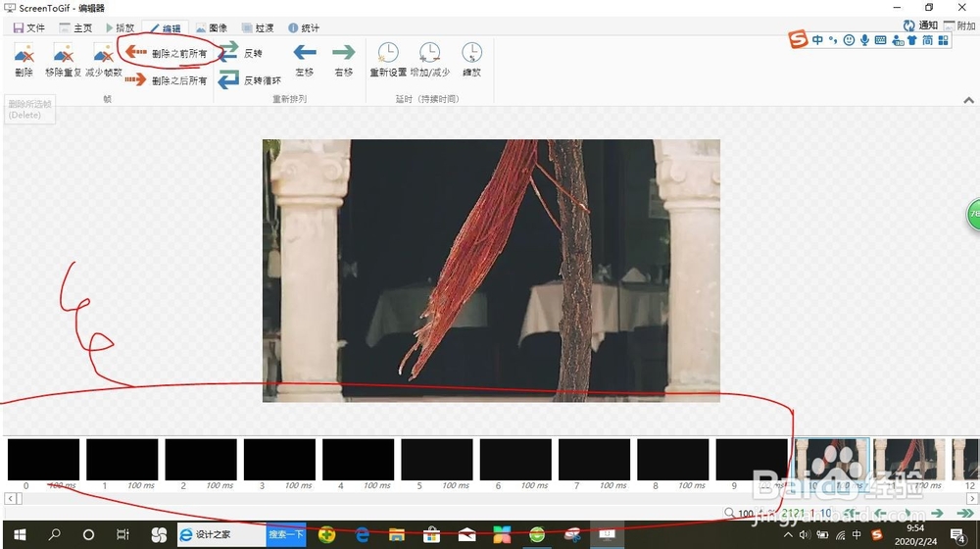The height and width of the screenshot is (549, 980).
Task: Click the Sogou input method S logo
Action: pyautogui.click(x=798, y=39)
